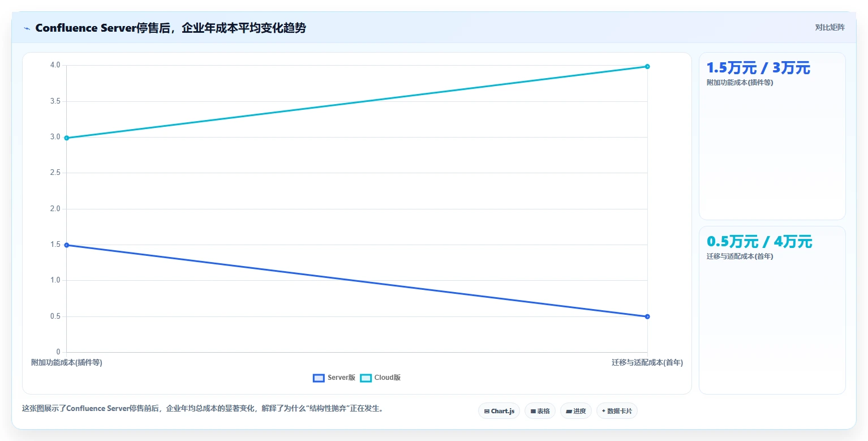
Task: Click the Cloud版 legend label
Action: tap(388, 378)
